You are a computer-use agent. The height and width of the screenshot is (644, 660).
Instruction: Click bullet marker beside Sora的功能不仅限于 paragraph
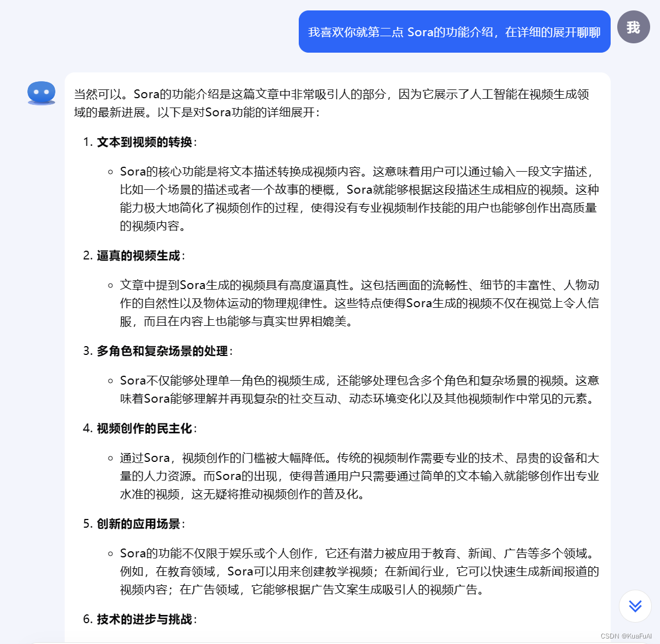click(x=110, y=553)
